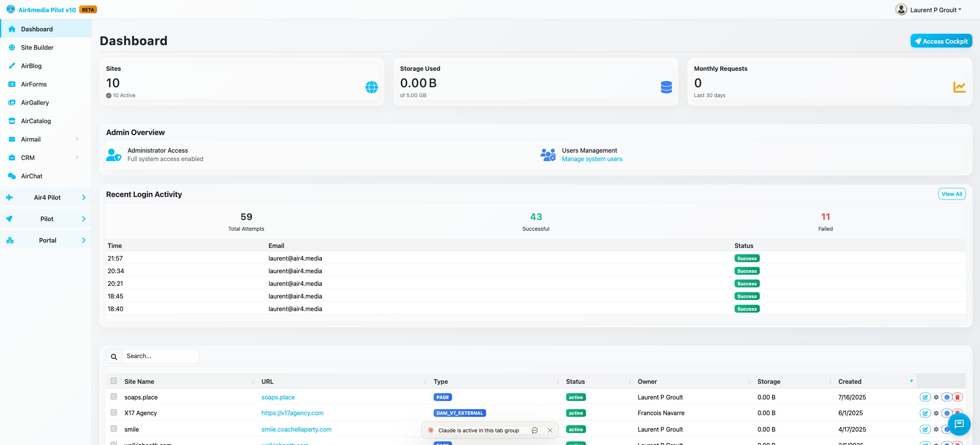Open the floating chat widget
Image resolution: width=980 pixels, height=445 pixels.
[x=960, y=424]
